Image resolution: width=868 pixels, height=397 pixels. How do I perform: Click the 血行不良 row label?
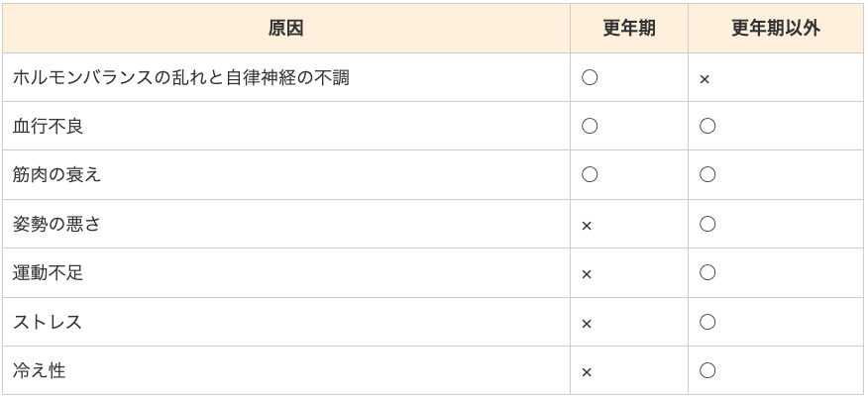[x=49, y=127]
